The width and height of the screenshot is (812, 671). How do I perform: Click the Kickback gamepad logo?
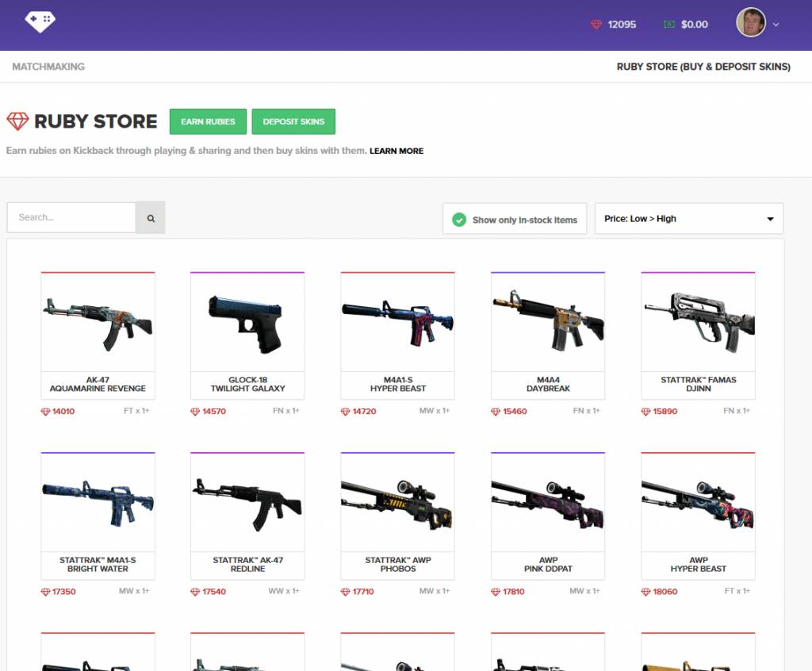[x=40, y=21]
